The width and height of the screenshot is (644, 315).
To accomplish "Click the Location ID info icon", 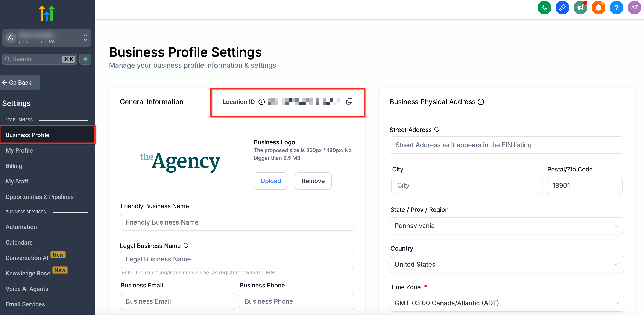I will (261, 102).
